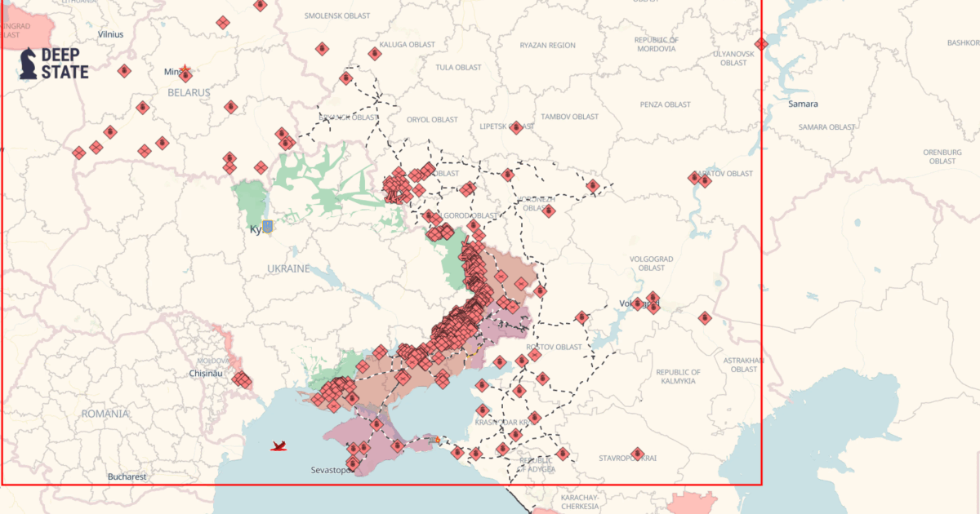980x514 pixels.
Task: Click the Kyiv trident coat-of-arms icon
Action: click(x=267, y=226)
